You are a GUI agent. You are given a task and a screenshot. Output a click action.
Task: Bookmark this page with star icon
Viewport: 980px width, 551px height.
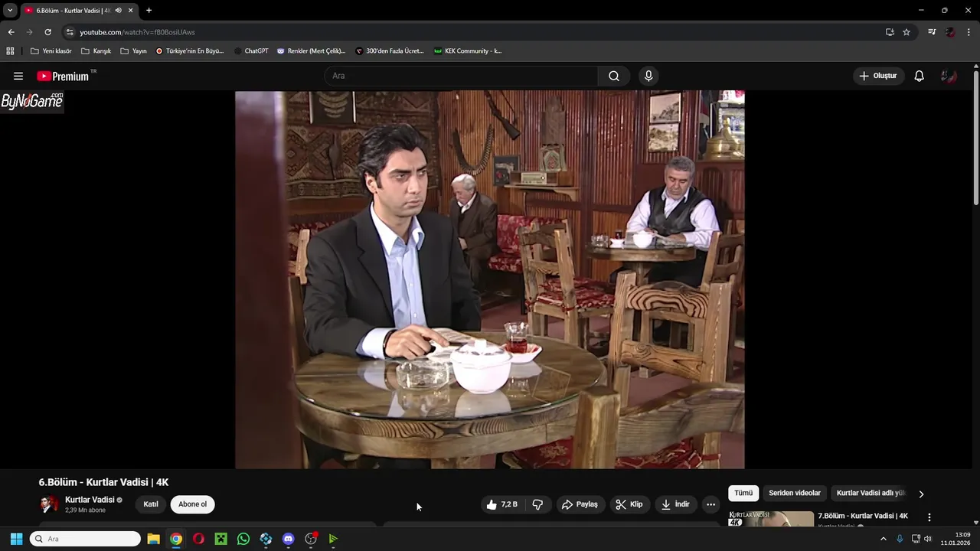[x=906, y=32]
